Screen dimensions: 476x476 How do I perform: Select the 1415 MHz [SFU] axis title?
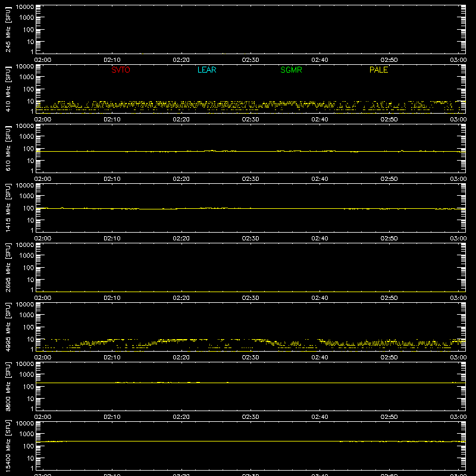[x=8, y=208]
